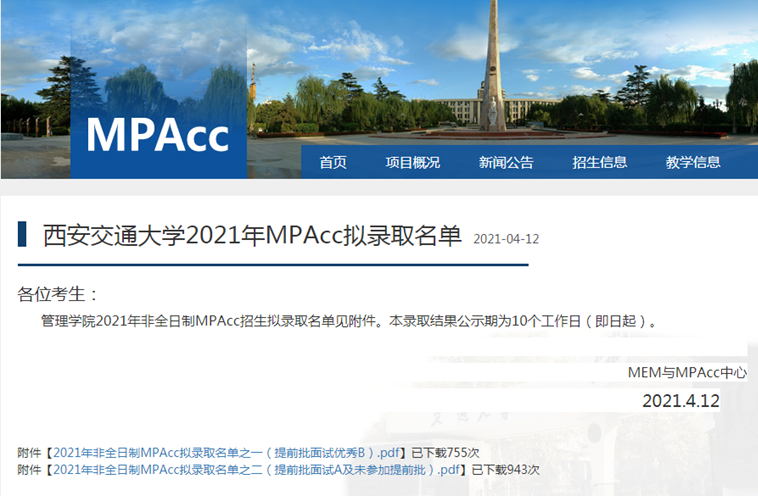The image size is (758, 498).
Task: Click the signed date 2021.4.12
Action: tap(681, 401)
